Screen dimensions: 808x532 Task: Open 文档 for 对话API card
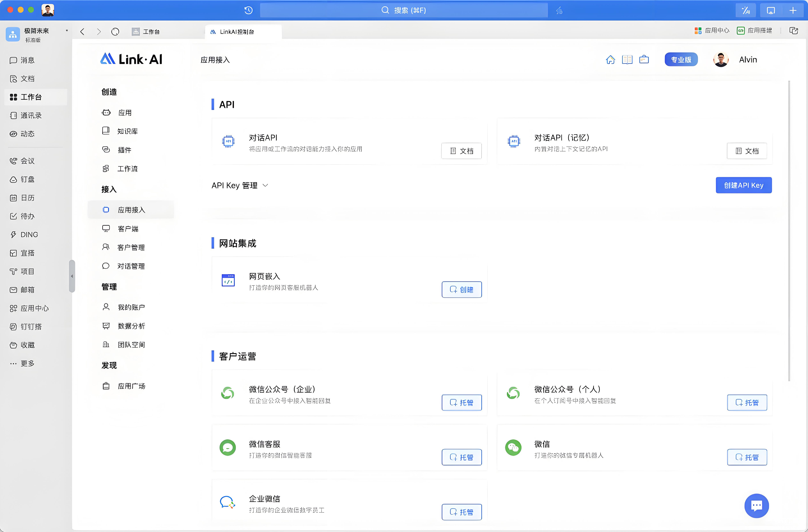tap(461, 151)
